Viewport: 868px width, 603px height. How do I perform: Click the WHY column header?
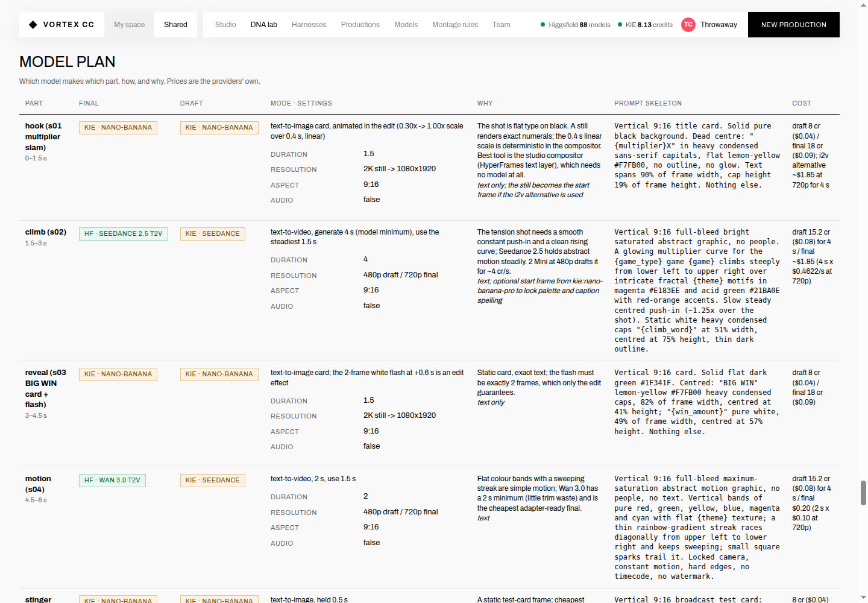tap(485, 103)
